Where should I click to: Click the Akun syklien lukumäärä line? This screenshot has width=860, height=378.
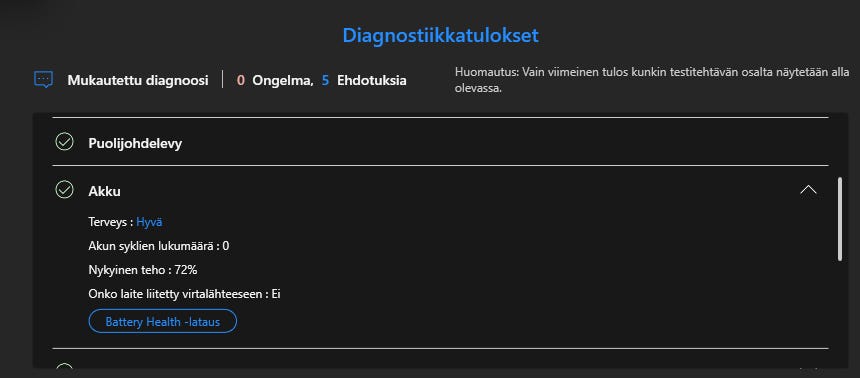[x=159, y=246]
